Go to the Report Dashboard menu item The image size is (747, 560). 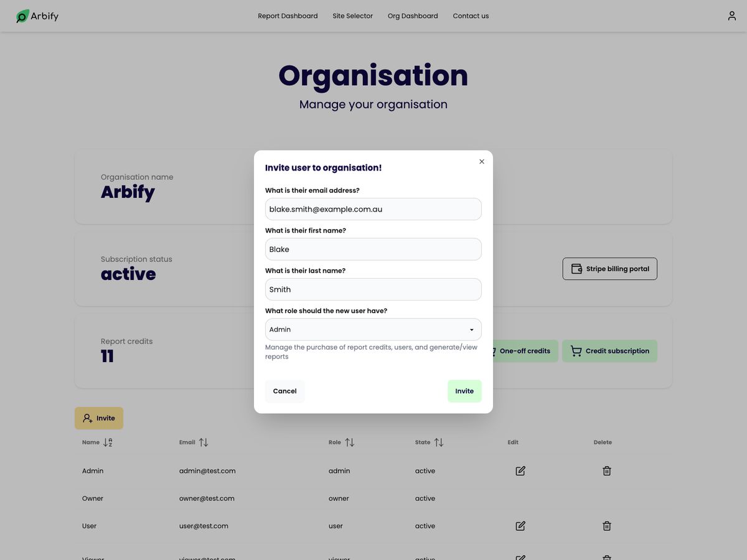pos(288,16)
